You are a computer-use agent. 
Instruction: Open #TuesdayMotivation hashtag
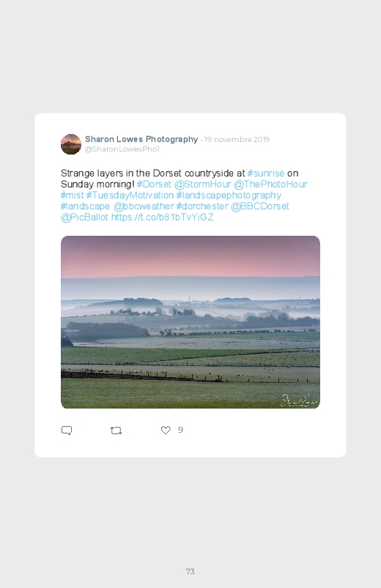(x=130, y=195)
